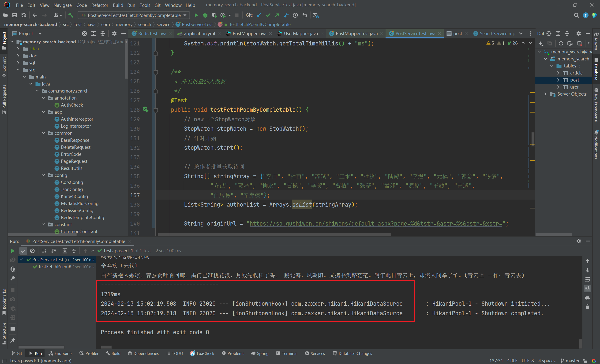The width and height of the screenshot is (600, 364).
Task: Run with coverage from the toolbar
Action: pyautogui.click(x=214, y=15)
